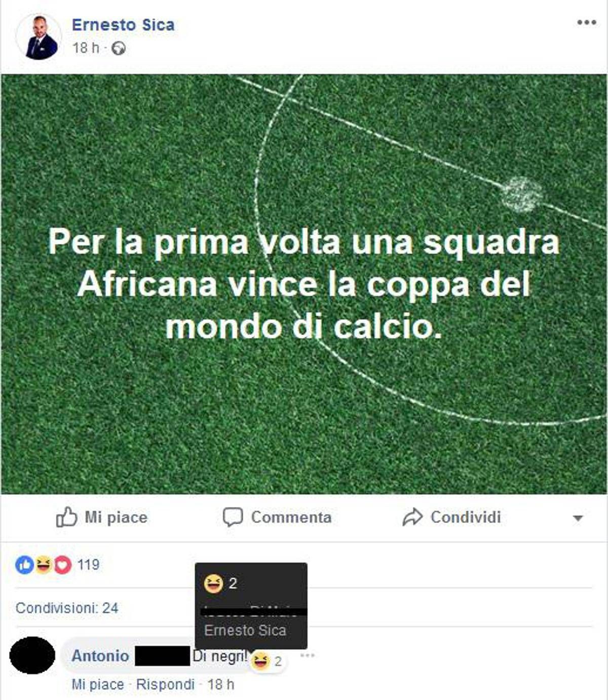Click the 18 h post timestamp
The image size is (608, 700).
(x=86, y=48)
